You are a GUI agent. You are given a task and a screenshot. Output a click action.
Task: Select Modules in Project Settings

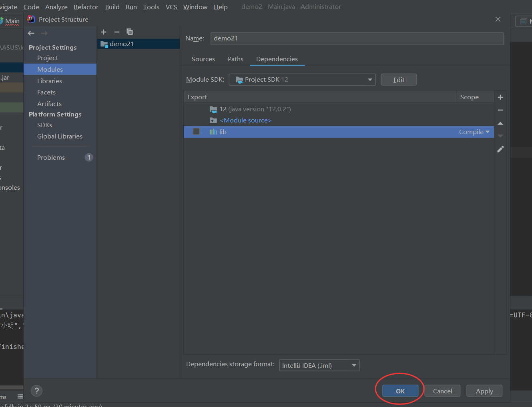click(x=60, y=69)
